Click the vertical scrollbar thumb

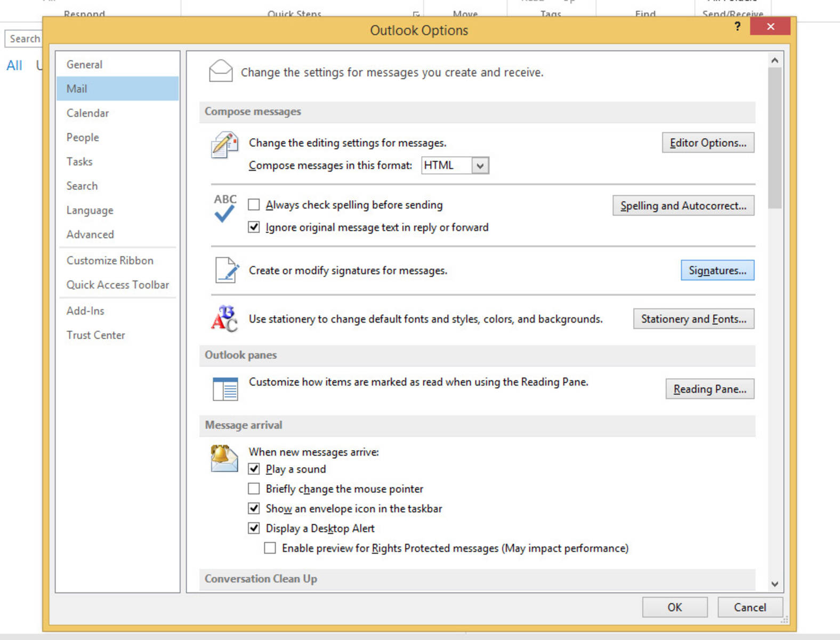pyautogui.click(x=775, y=138)
